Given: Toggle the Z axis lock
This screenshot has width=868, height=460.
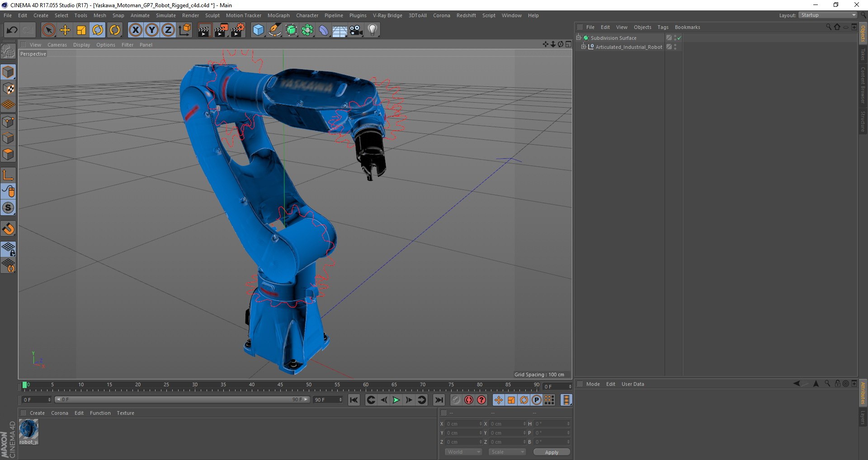Looking at the screenshot, I should pyautogui.click(x=168, y=30).
